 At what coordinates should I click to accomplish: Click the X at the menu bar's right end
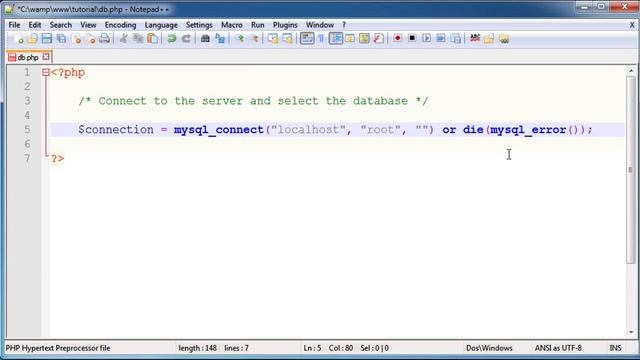click(632, 25)
